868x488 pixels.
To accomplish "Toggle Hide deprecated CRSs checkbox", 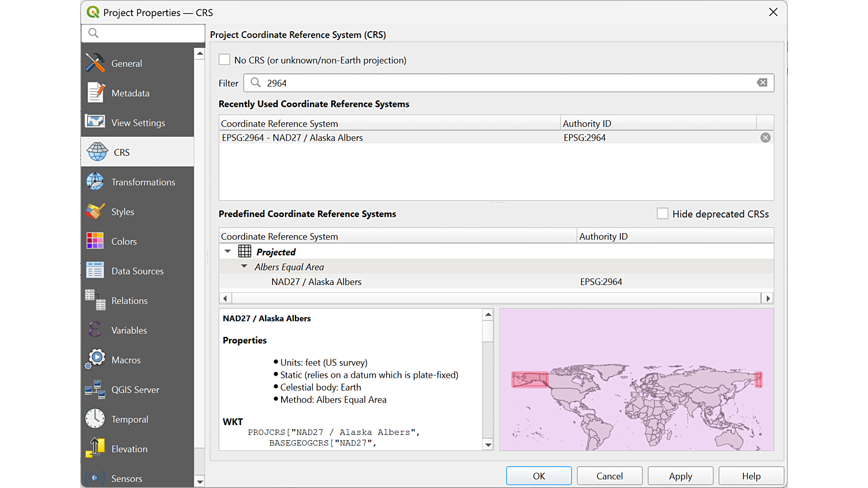I will tap(663, 214).
